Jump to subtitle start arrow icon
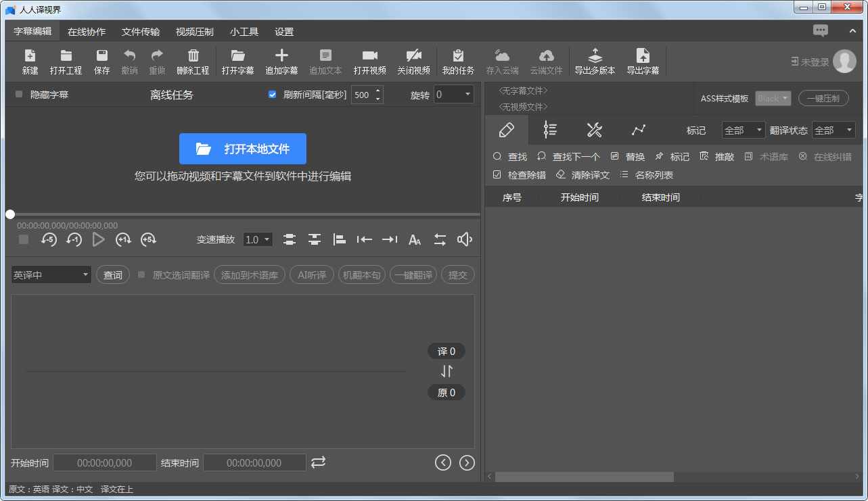The height and width of the screenshot is (501, 868). pyautogui.click(x=365, y=239)
